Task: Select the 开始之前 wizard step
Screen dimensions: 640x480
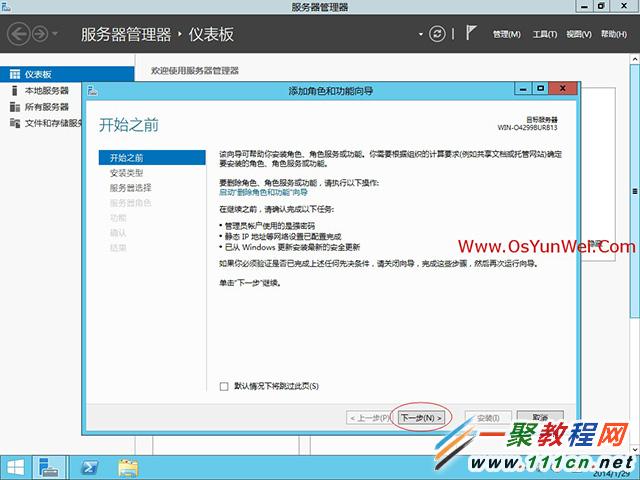Action: point(152,158)
